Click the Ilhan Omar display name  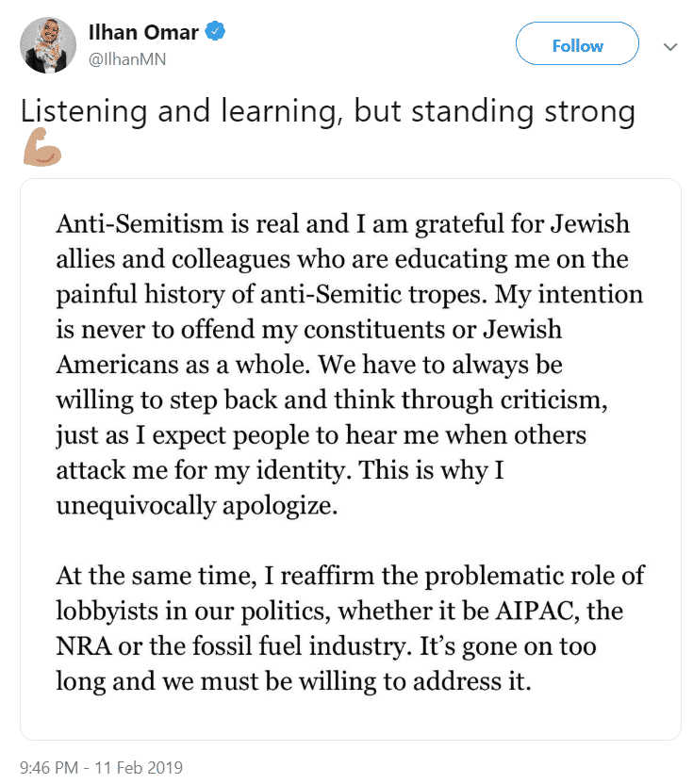coord(143,32)
